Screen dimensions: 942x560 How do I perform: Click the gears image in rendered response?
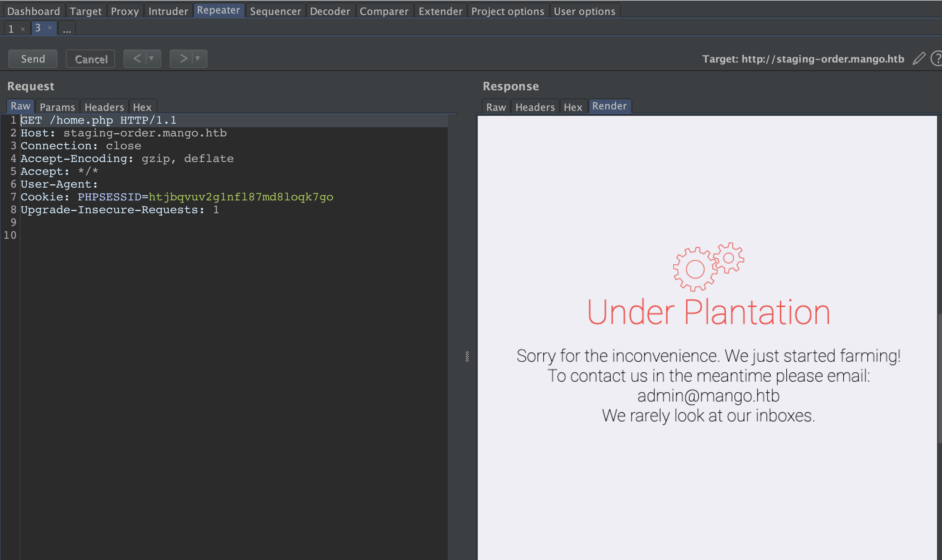(x=708, y=267)
